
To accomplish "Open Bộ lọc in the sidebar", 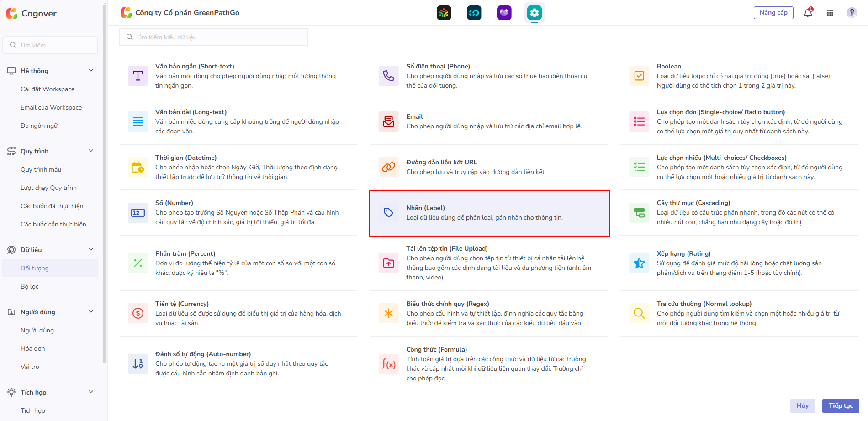I will (x=30, y=286).
